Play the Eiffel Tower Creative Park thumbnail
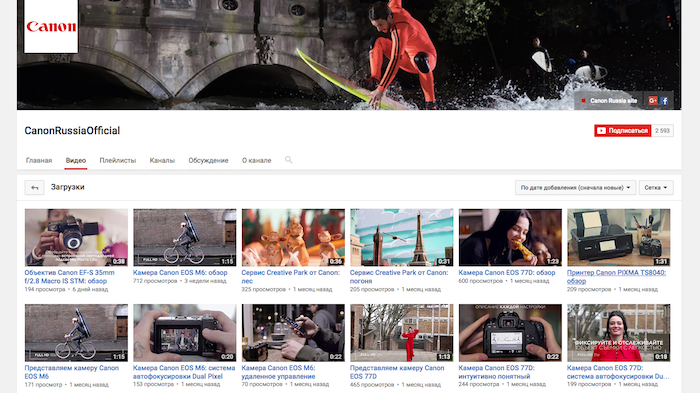700x393 pixels. 402,237
